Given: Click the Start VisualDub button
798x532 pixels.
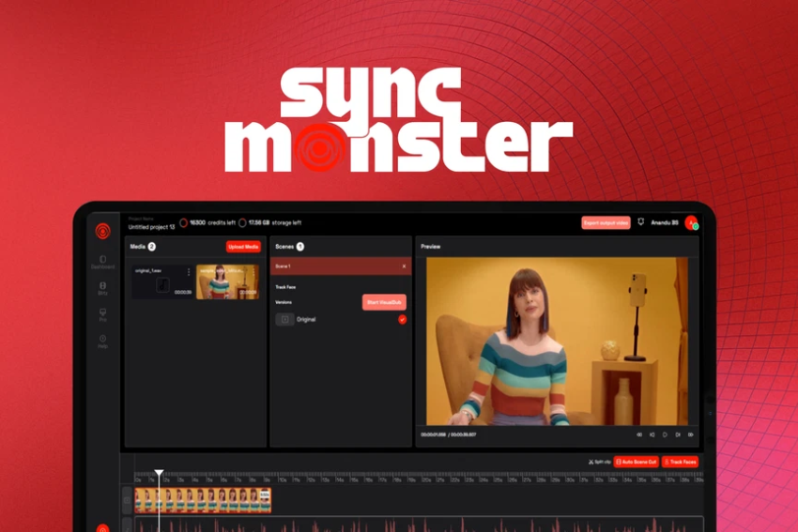Looking at the screenshot, I should (x=384, y=302).
